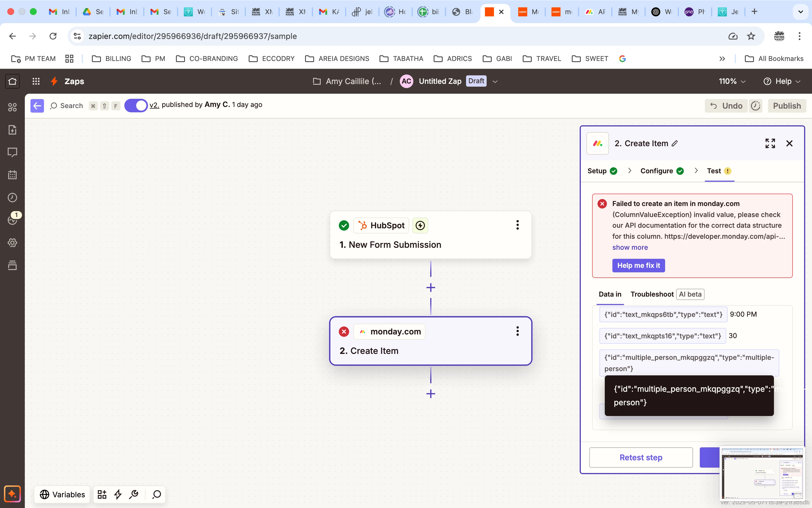Show more bookmarks with double chevron
Viewport: 812px width, 508px height.
(722, 59)
